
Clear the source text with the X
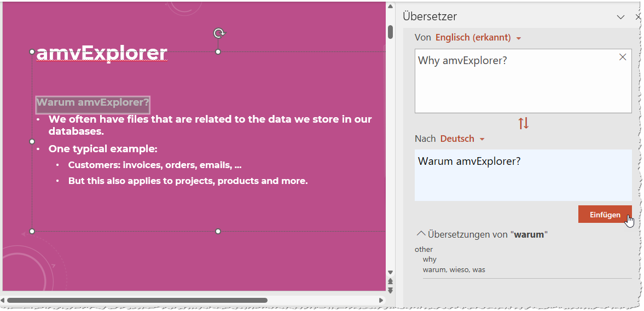pyautogui.click(x=623, y=57)
